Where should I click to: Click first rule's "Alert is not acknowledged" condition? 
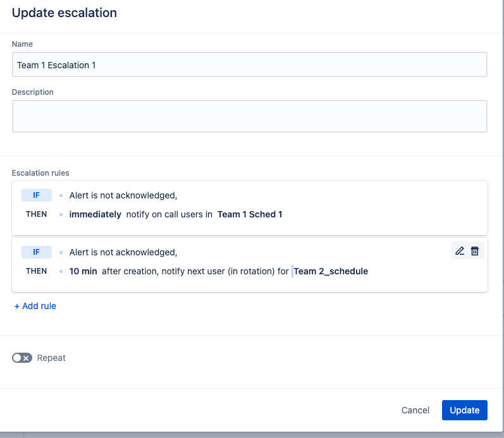click(123, 195)
